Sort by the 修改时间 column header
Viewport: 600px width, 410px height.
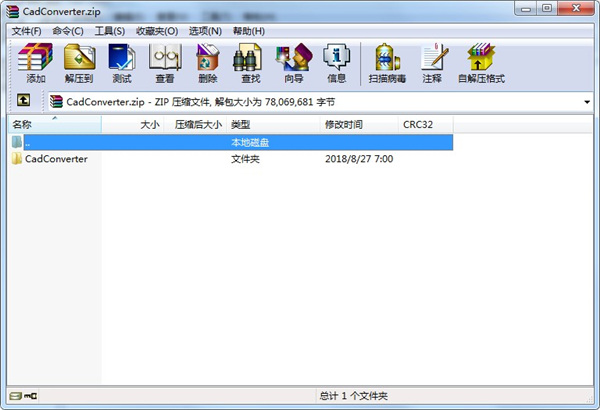click(x=359, y=124)
